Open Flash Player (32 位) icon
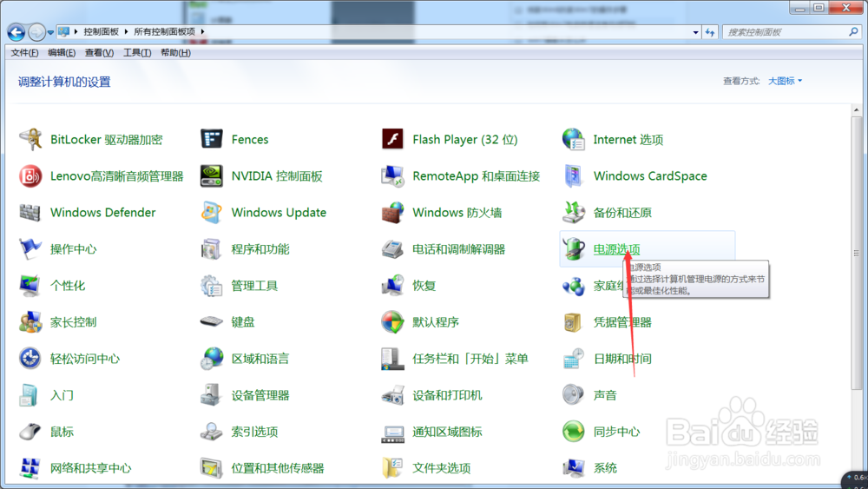This screenshot has width=868, height=489. point(392,140)
